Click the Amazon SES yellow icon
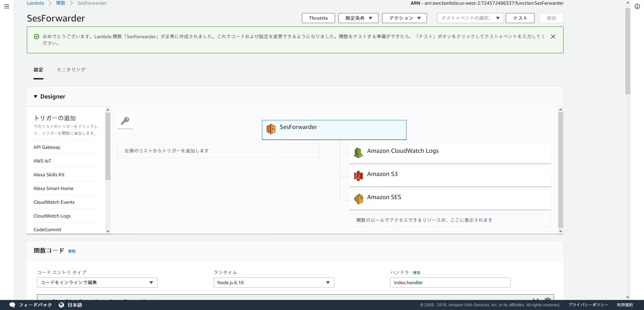Screen dimensions: 644x310 (359, 199)
